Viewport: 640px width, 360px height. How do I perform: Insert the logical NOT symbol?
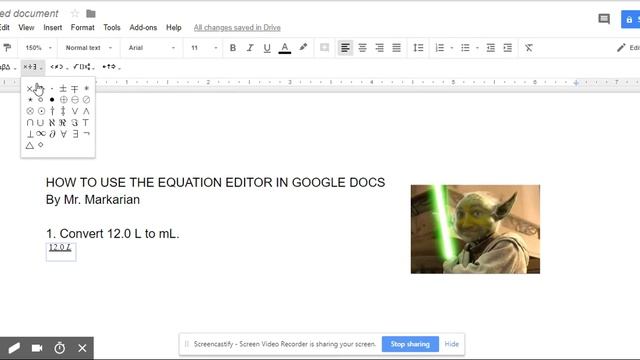(86, 133)
